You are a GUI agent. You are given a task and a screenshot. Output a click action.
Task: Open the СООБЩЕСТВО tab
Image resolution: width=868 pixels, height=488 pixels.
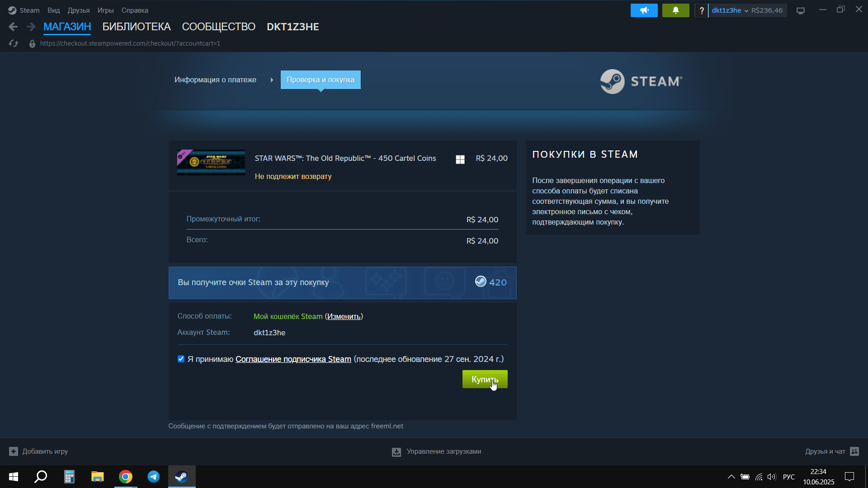218,27
